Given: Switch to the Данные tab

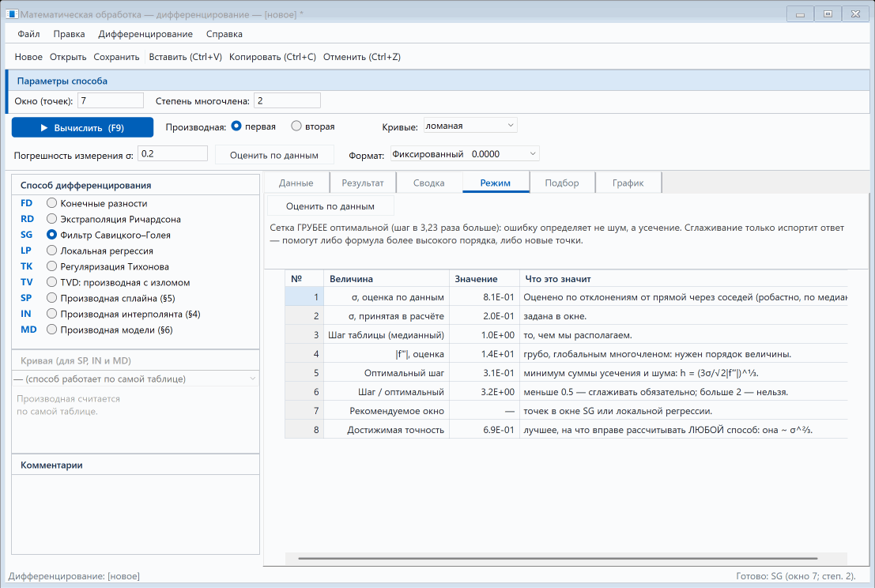Looking at the screenshot, I should click(296, 183).
